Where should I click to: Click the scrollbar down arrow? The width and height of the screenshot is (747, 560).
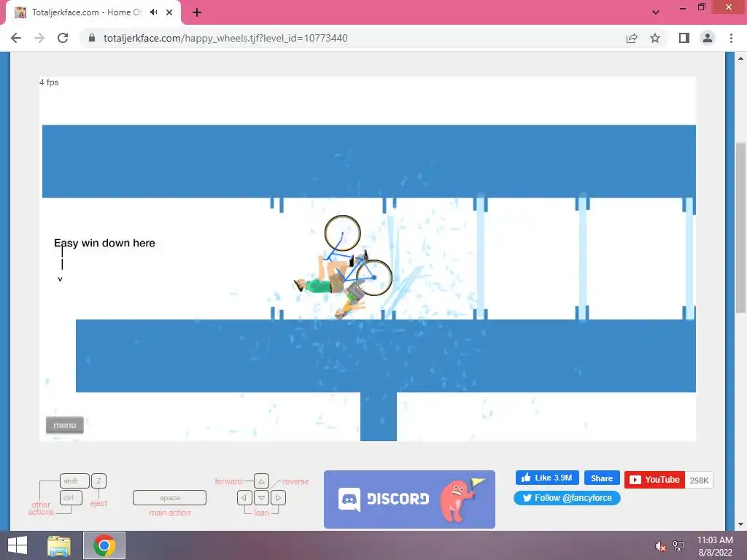pyautogui.click(x=740, y=524)
